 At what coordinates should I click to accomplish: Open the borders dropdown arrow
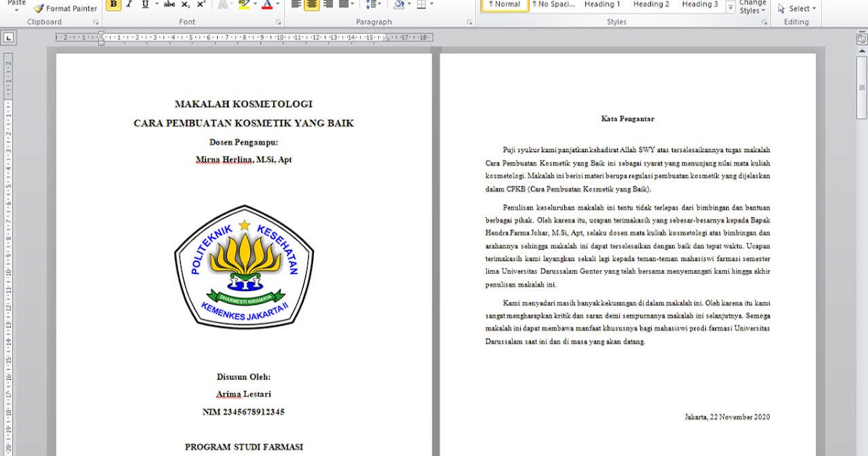(x=432, y=4)
